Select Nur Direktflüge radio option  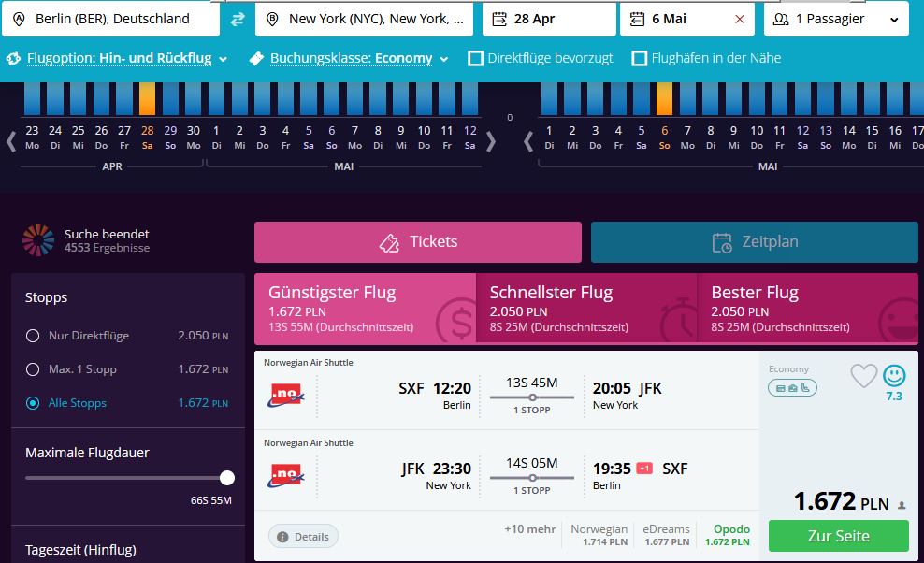[x=33, y=336]
